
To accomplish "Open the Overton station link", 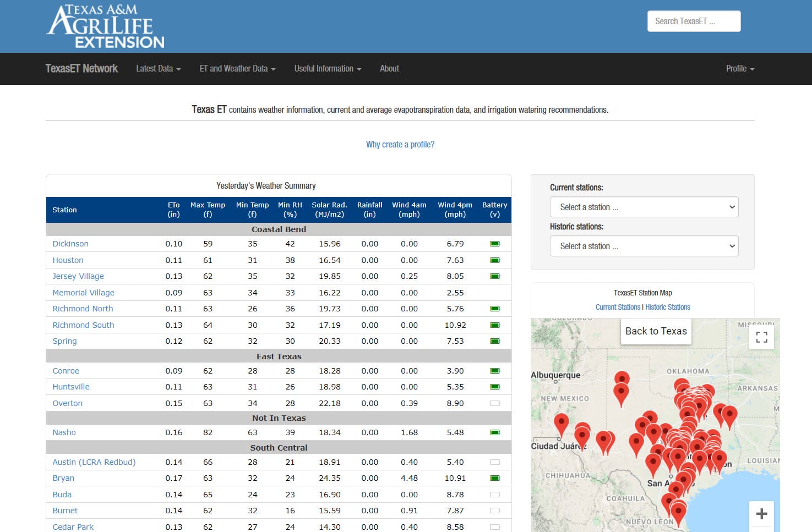I will 67,403.
